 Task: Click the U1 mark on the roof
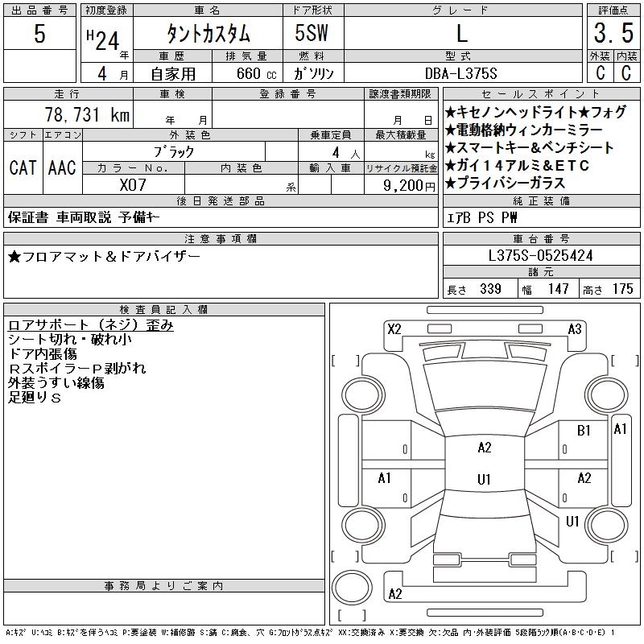coord(485,479)
